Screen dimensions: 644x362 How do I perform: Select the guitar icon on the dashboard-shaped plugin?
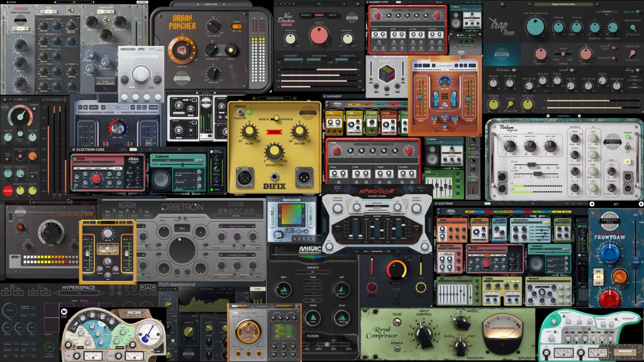(148, 334)
